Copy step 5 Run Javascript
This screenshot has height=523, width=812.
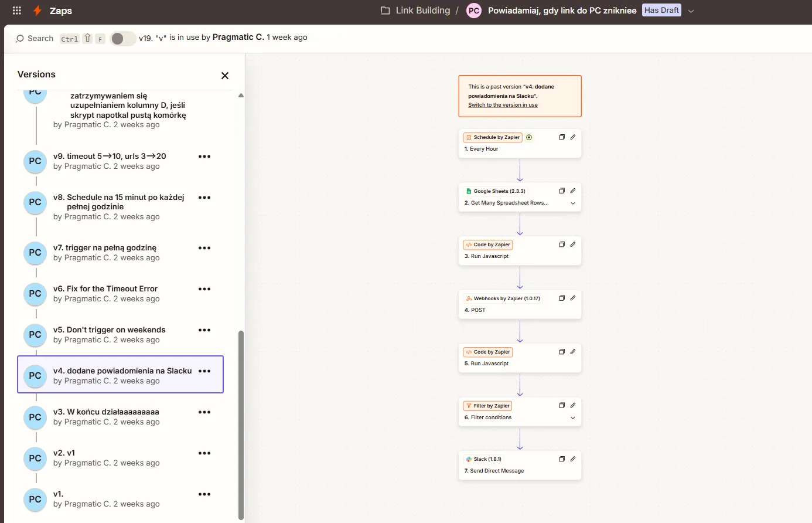(x=561, y=352)
